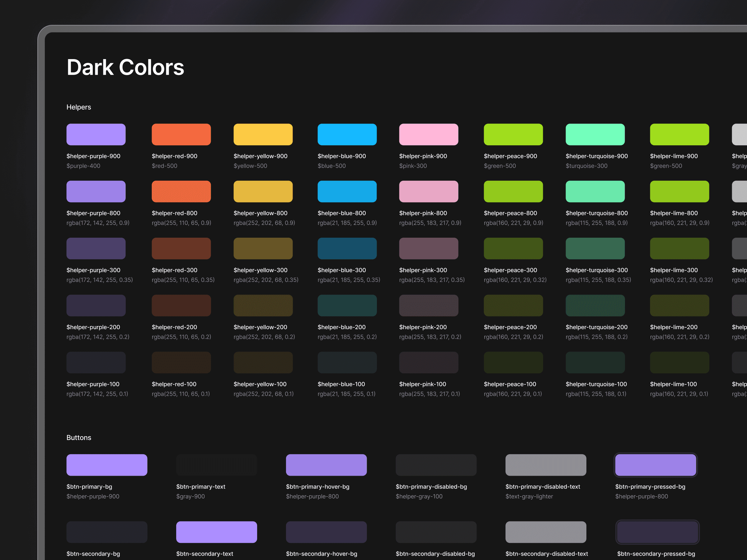The height and width of the screenshot is (560, 747).
Task: Select the $helper-red-900 orange swatch
Action: (x=181, y=134)
